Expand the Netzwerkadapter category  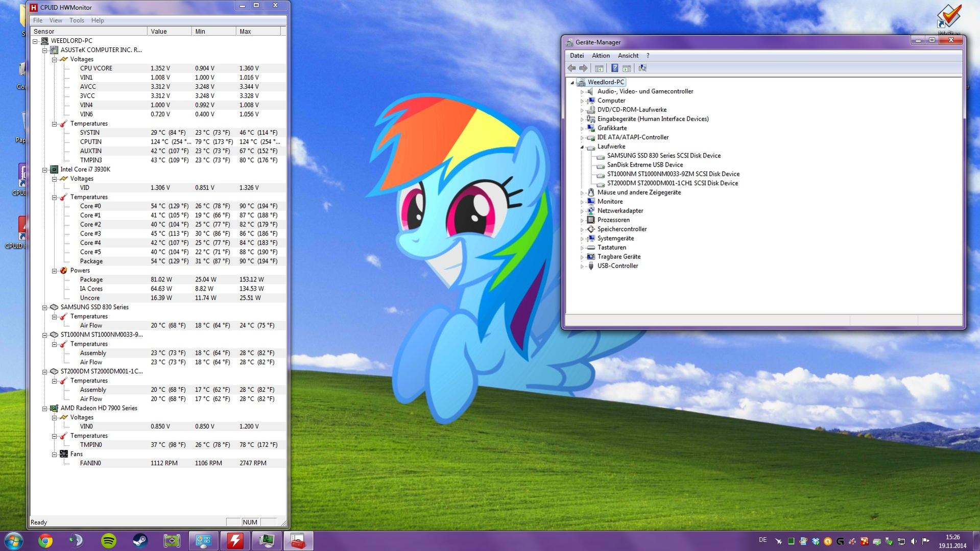pyautogui.click(x=582, y=211)
